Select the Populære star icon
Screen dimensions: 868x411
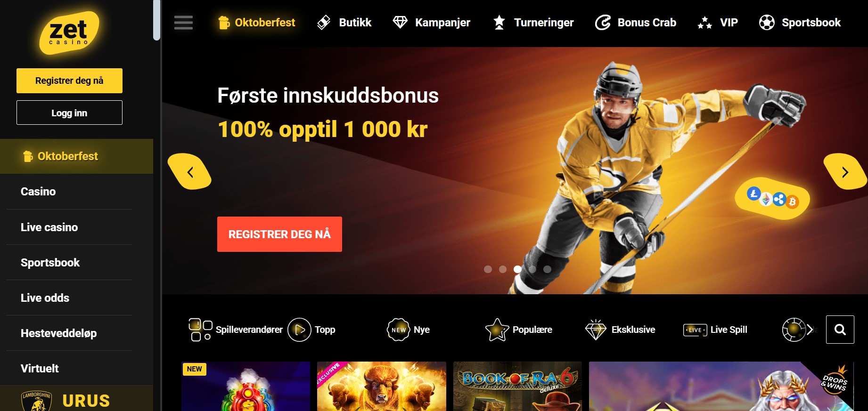pyautogui.click(x=497, y=330)
